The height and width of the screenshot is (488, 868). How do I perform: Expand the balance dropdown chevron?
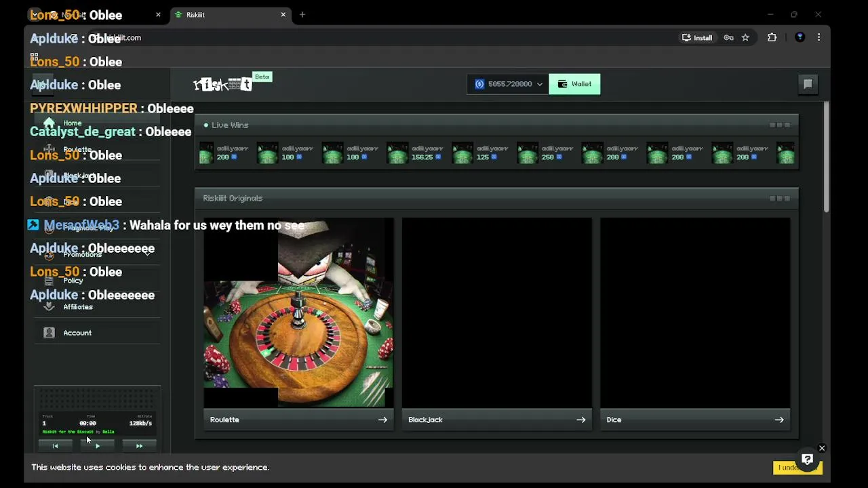tap(540, 84)
